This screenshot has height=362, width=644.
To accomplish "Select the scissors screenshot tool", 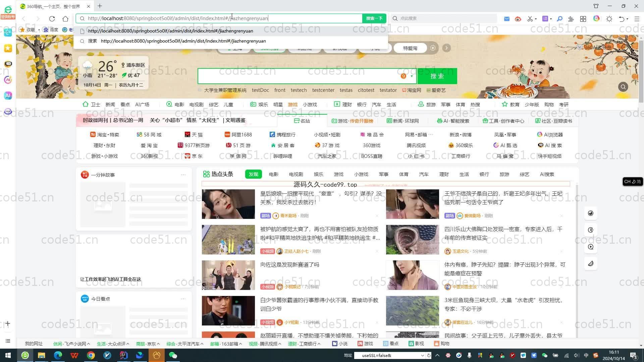I will pos(530,19).
